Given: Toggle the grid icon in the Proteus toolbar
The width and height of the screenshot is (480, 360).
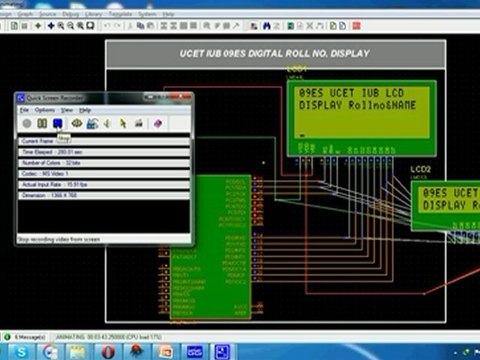Looking at the screenshot, I should click(x=25, y=26).
